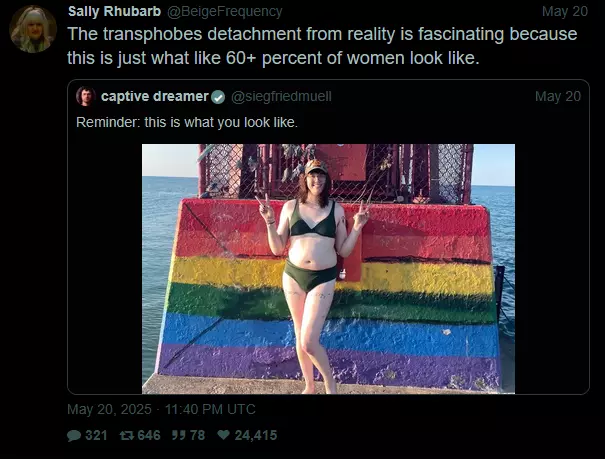View the 321 replies count
This screenshot has width=605, height=459.
[x=96, y=435]
